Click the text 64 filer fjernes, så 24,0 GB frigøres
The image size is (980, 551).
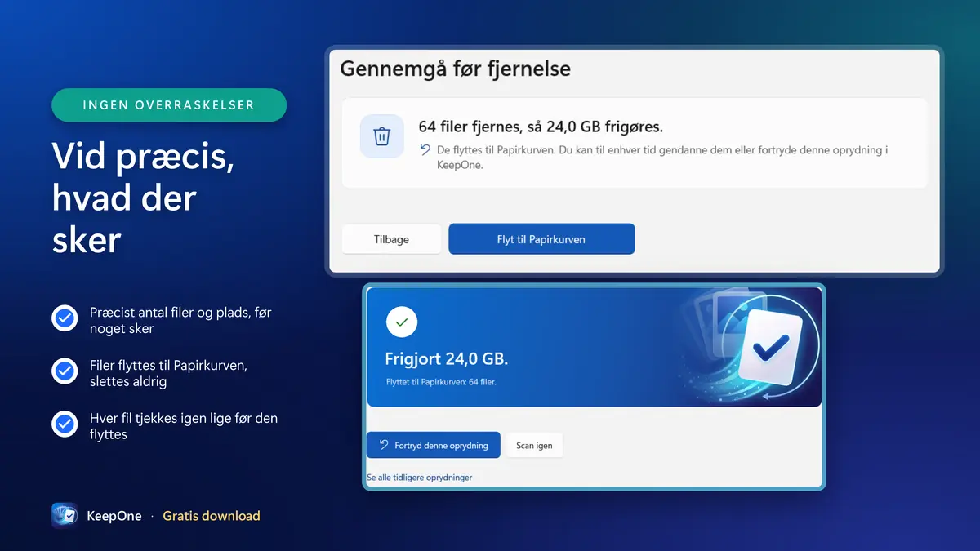click(541, 127)
